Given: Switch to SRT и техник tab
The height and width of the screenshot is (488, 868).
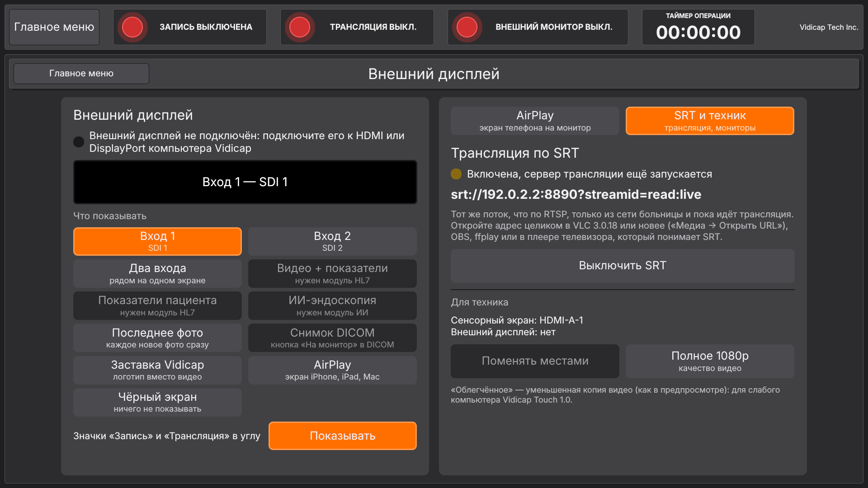Looking at the screenshot, I should click(x=710, y=121).
